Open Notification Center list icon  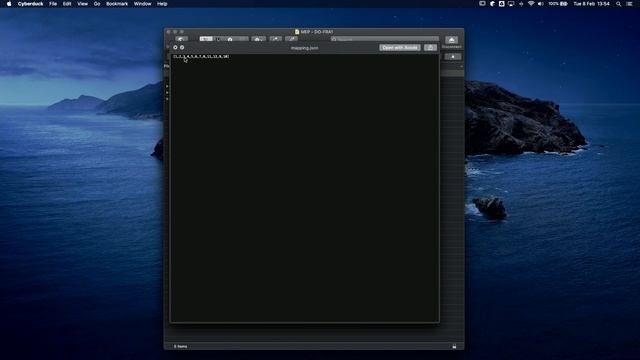(x=629, y=4)
